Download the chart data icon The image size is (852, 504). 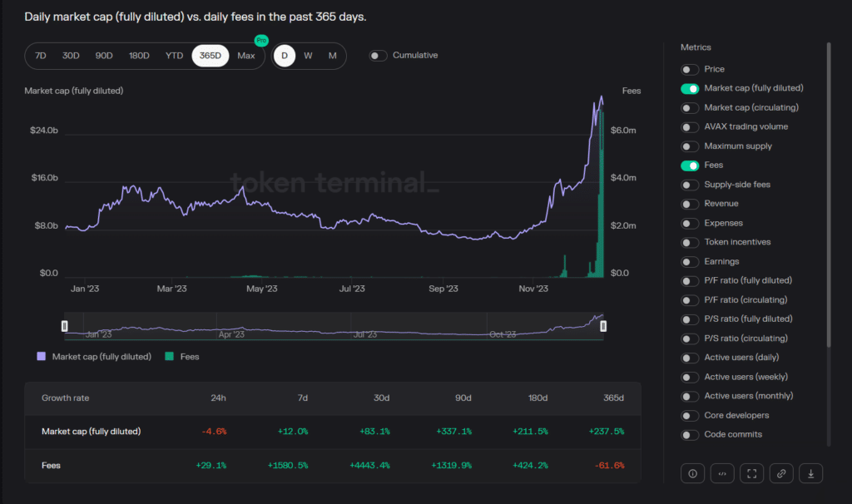tap(810, 472)
